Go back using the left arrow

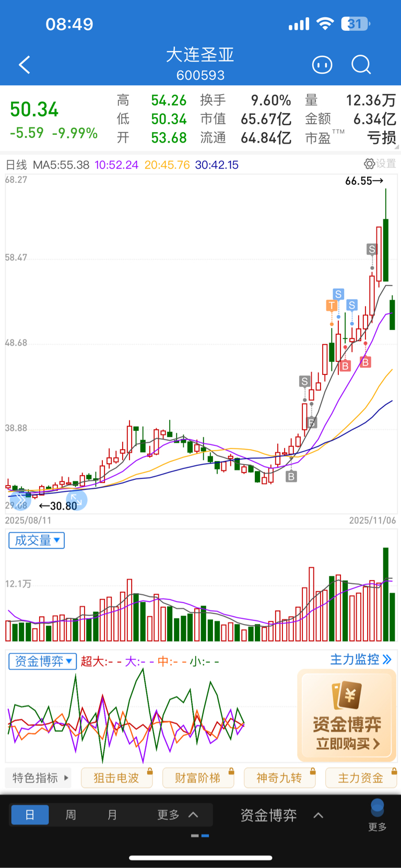[x=25, y=65]
